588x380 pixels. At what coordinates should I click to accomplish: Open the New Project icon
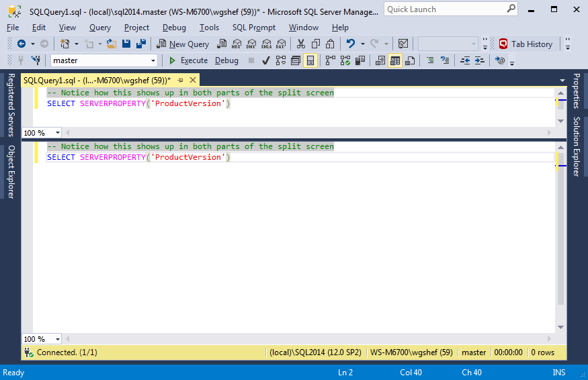pyautogui.click(x=65, y=44)
